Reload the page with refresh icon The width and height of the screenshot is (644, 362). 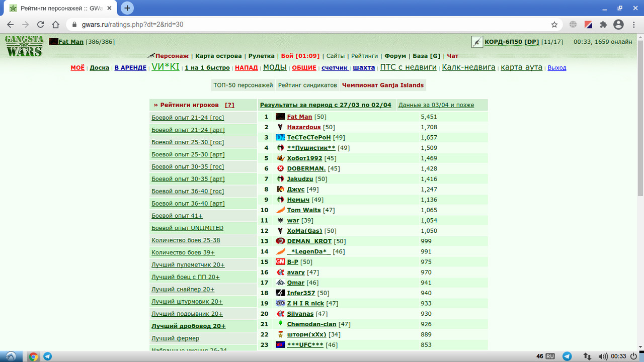click(40, 24)
